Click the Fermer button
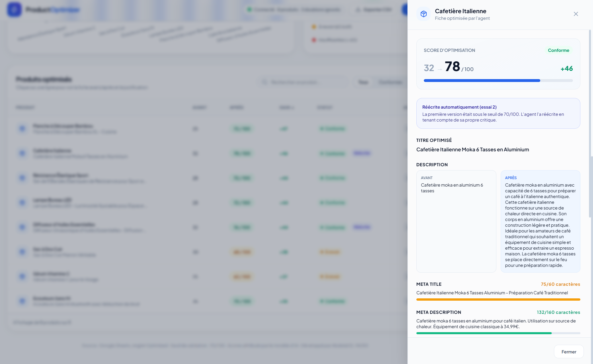The image size is (593, 364). point(569,352)
